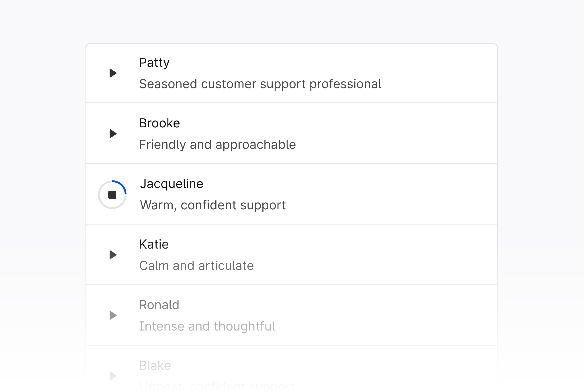The height and width of the screenshot is (392, 584).
Task: Click 'Calm and articulate' description
Action: [196, 266]
